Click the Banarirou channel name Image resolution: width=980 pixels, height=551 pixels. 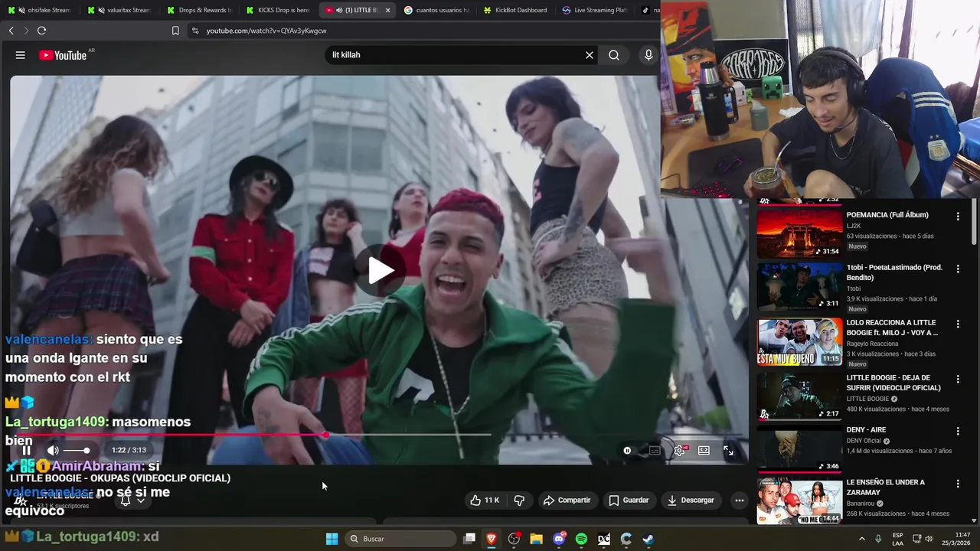click(861, 504)
